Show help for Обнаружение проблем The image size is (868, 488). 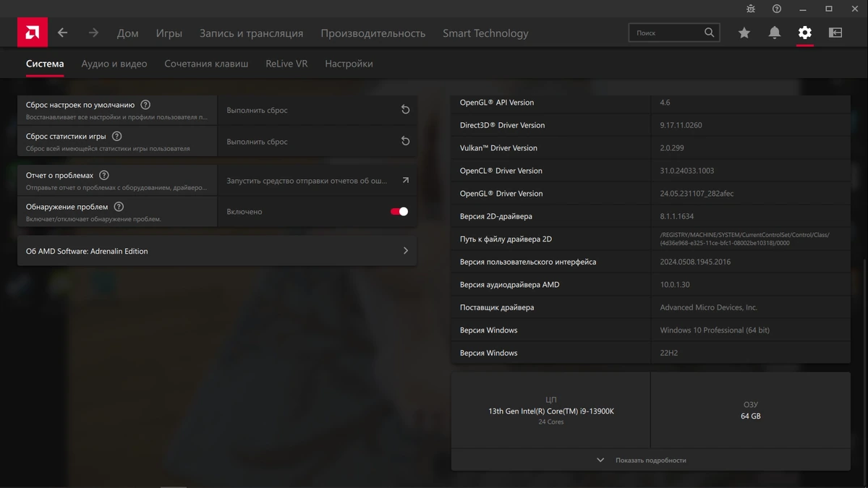[119, 207]
